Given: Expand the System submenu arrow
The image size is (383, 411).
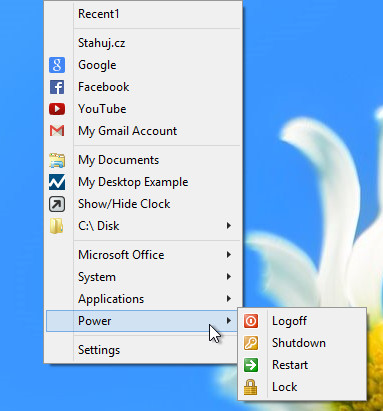Looking at the screenshot, I should pyautogui.click(x=229, y=277).
